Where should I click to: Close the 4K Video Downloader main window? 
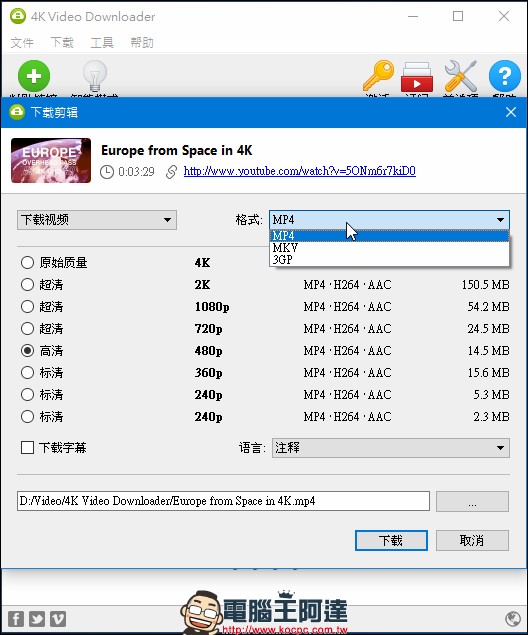[x=504, y=16]
